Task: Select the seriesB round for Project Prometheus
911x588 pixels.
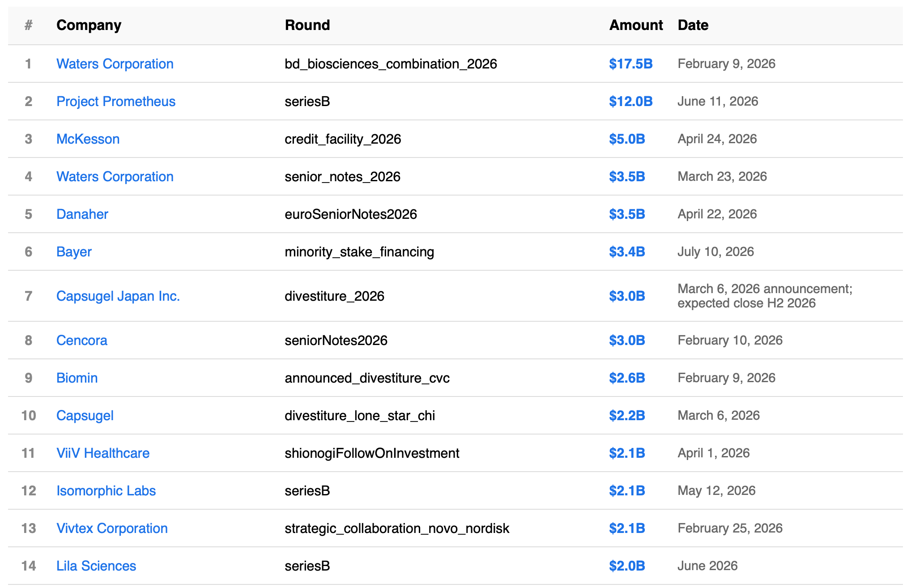Action: click(307, 102)
